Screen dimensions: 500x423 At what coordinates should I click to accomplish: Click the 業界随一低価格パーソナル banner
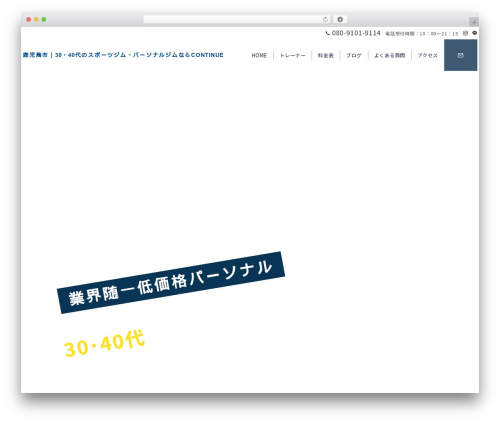click(171, 283)
